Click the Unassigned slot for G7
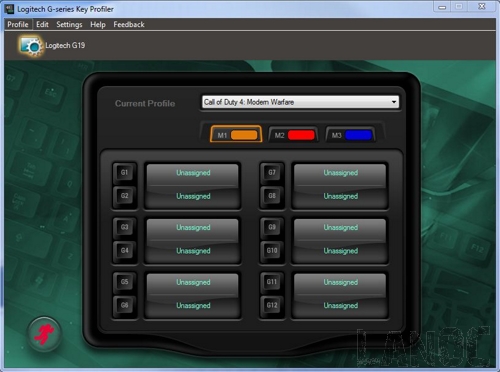The image size is (500, 372). point(340,174)
